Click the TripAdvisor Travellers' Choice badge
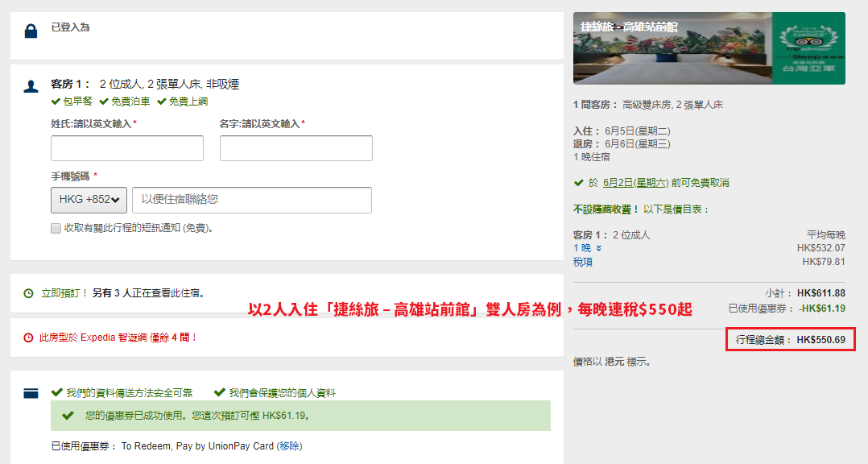The width and height of the screenshot is (868, 464). tap(808, 48)
